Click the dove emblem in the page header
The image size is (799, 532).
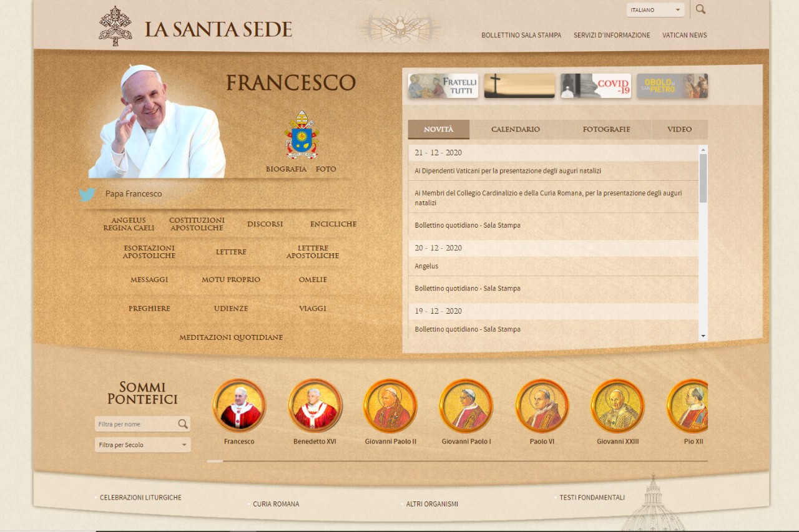click(399, 25)
